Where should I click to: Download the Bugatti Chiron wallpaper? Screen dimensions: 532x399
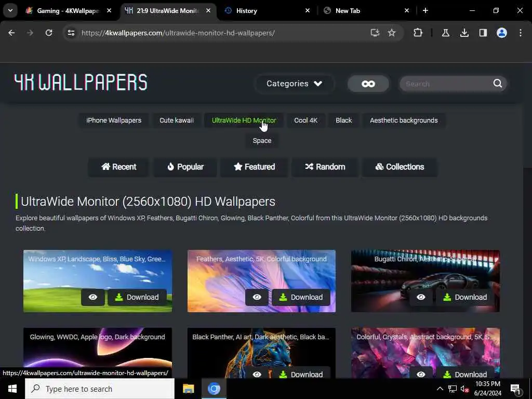465,297
